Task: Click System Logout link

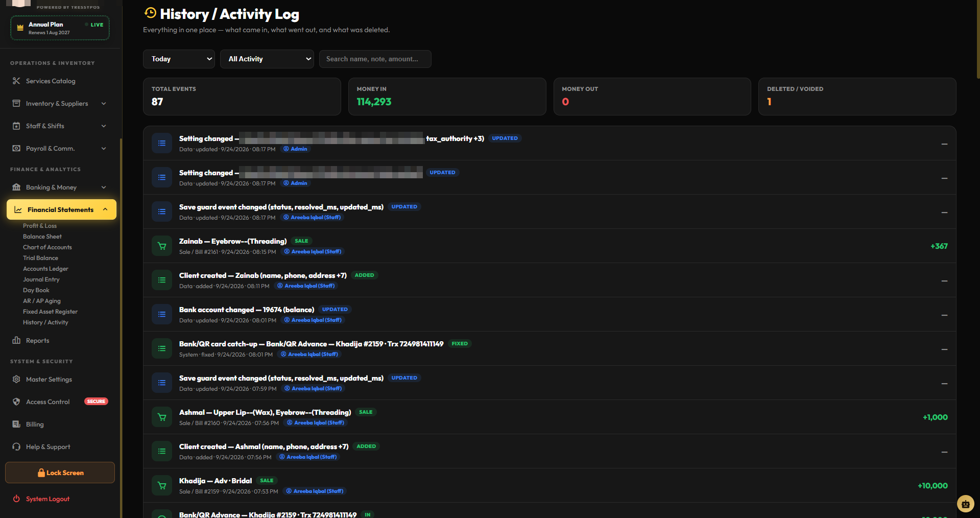Action: tap(47, 499)
